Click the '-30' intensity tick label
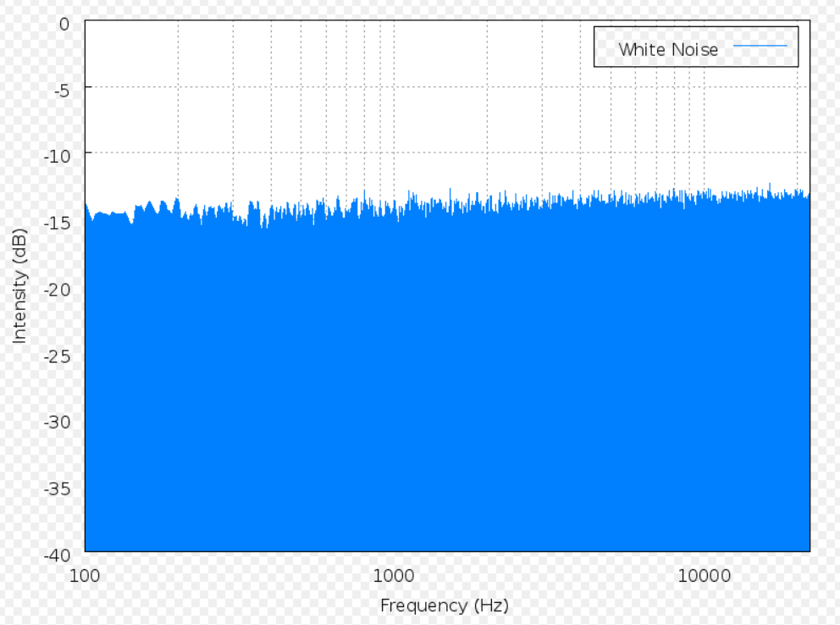840x625 pixels. (57, 423)
